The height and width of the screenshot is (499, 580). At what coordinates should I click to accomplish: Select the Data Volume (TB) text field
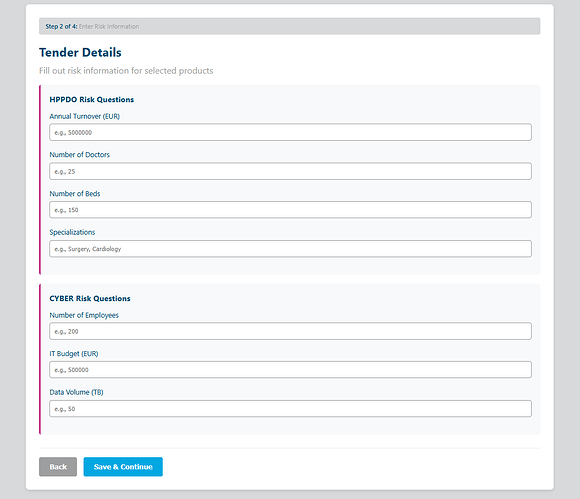[290, 408]
